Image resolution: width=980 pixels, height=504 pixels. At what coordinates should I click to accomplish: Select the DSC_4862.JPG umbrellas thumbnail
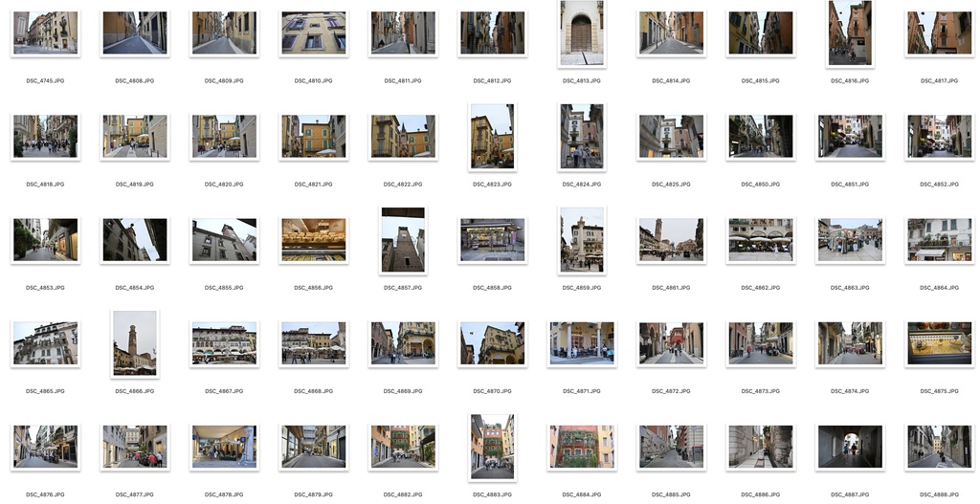coord(760,240)
